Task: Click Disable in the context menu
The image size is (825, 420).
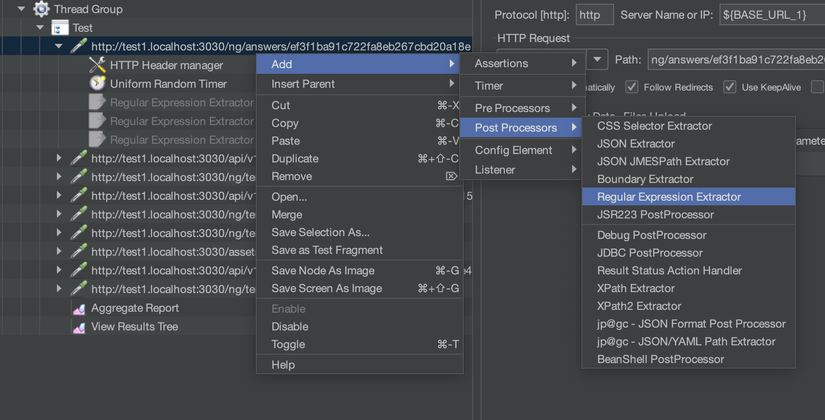Action: [290, 327]
